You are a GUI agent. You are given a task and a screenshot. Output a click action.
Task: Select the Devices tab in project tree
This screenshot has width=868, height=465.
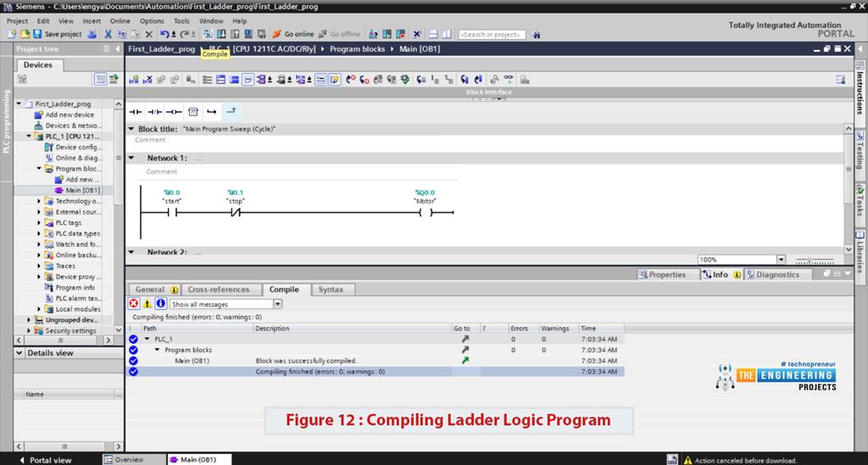point(37,64)
